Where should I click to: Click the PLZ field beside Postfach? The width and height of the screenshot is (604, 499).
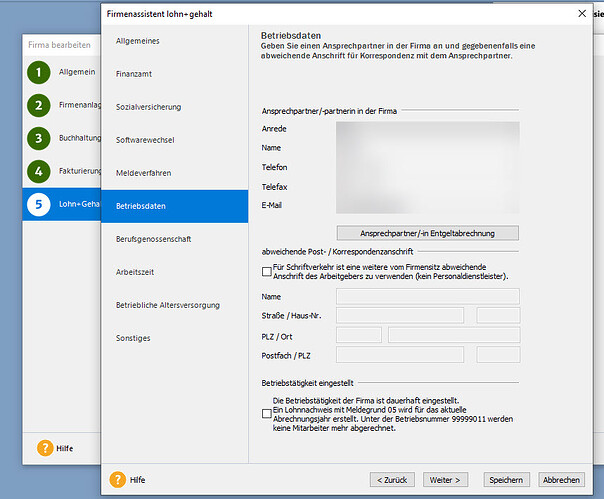coord(498,355)
